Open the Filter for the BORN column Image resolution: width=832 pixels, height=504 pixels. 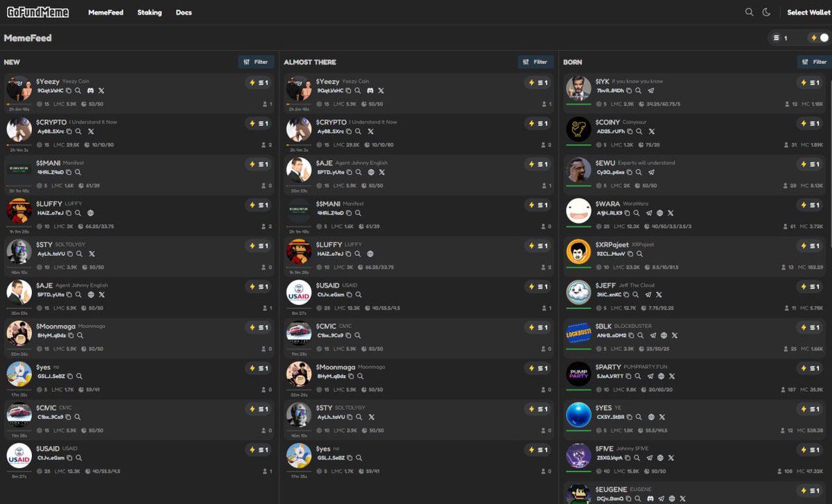click(x=815, y=62)
